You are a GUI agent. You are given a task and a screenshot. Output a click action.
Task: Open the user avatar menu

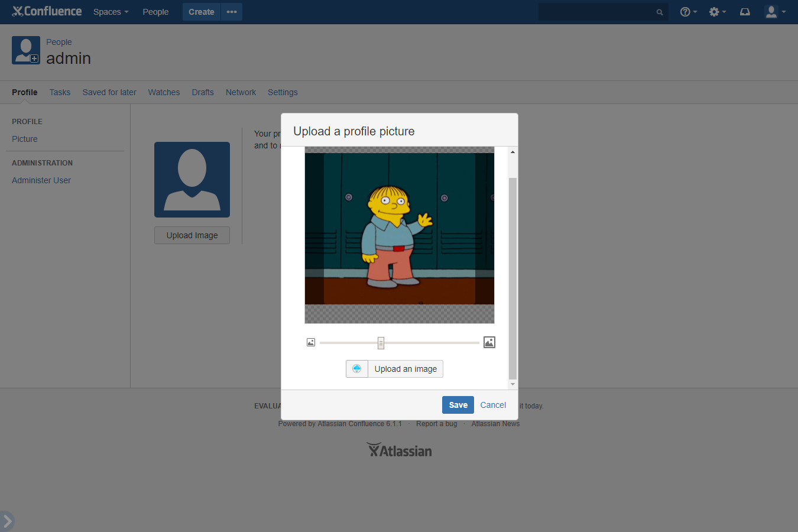point(775,12)
